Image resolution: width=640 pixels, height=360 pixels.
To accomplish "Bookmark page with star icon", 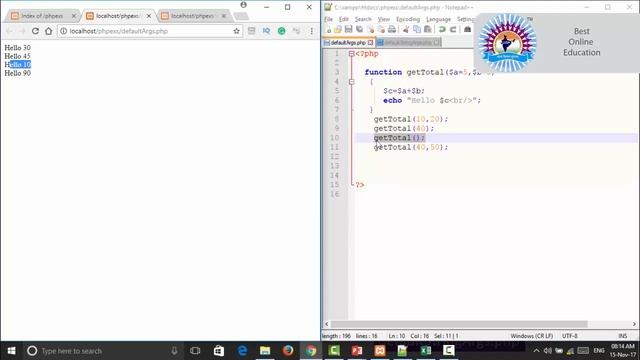I will pos(236,31).
